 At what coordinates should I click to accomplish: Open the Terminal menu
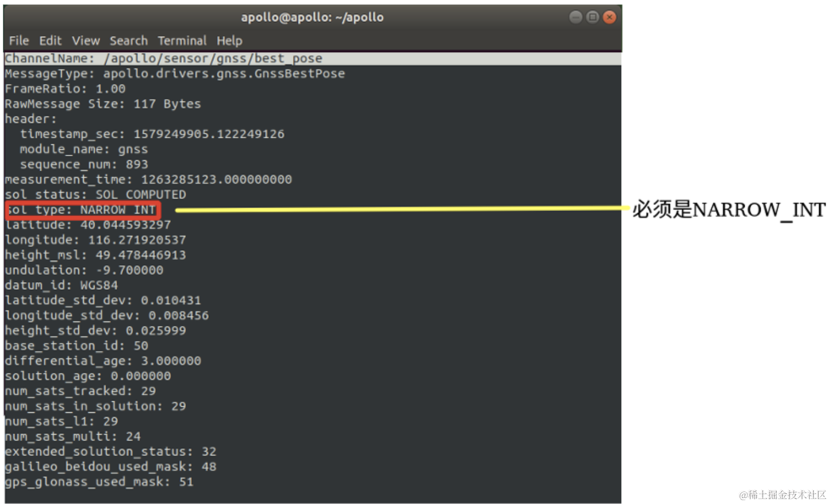[x=182, y=40]
